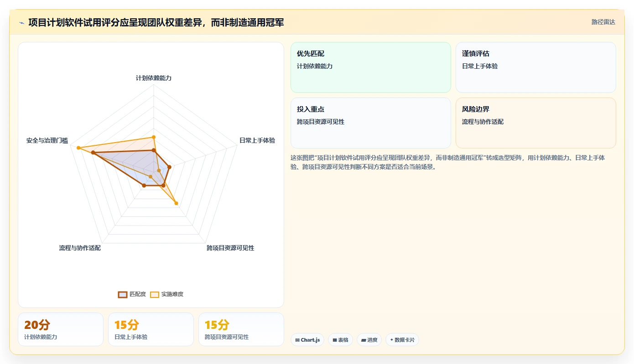This screenshot has height=364, width=634.
Task: Click the 日常上手体验 radar axis label
Action: [257, 140]
